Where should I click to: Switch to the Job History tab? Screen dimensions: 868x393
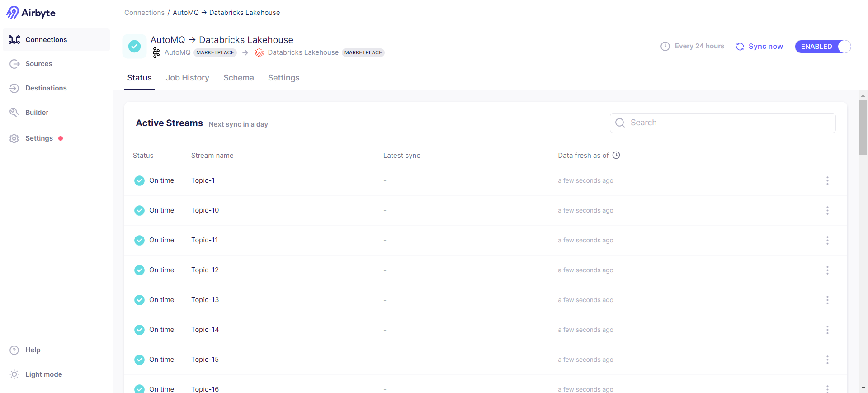coord(187,78)
